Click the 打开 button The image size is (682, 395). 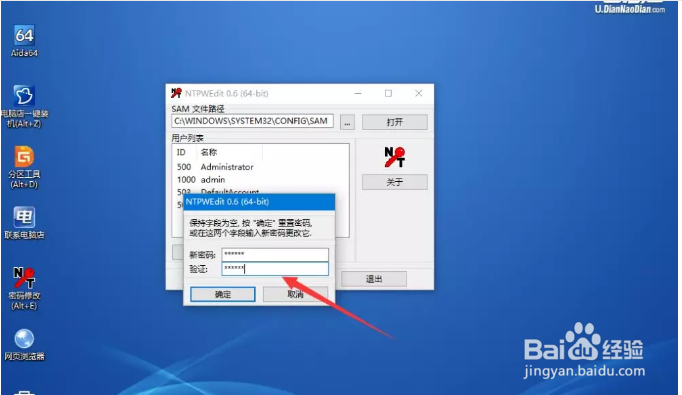pyautogui.click(x=394, y=122)
